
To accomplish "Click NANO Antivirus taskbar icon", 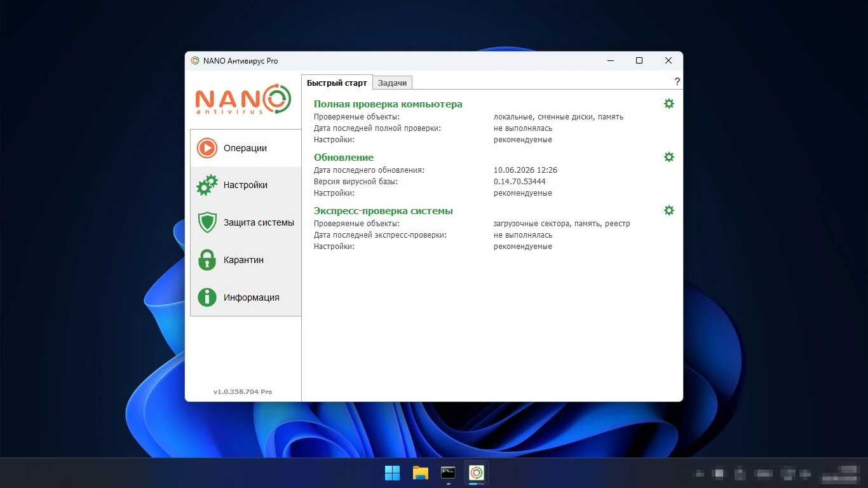I will (x=477, y=473).
